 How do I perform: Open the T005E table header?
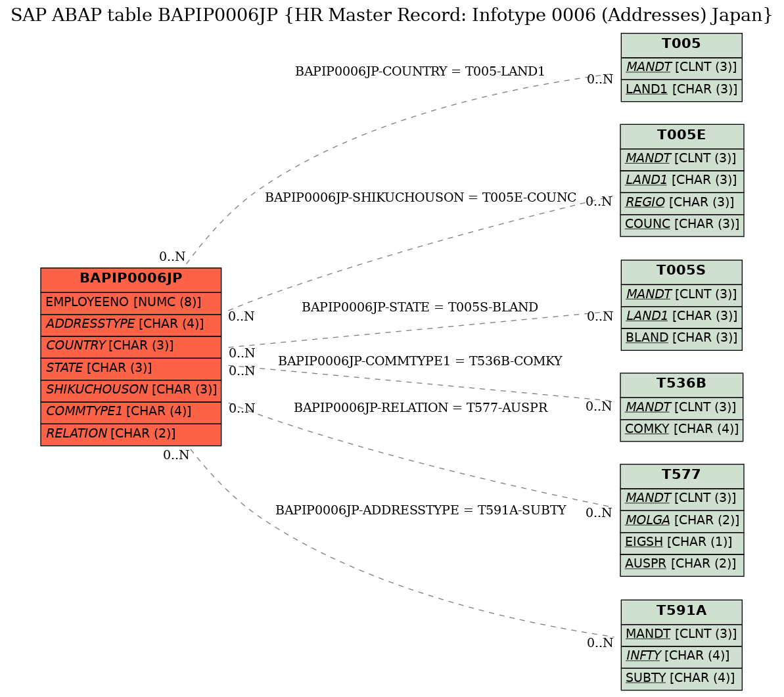pos(681,136)
